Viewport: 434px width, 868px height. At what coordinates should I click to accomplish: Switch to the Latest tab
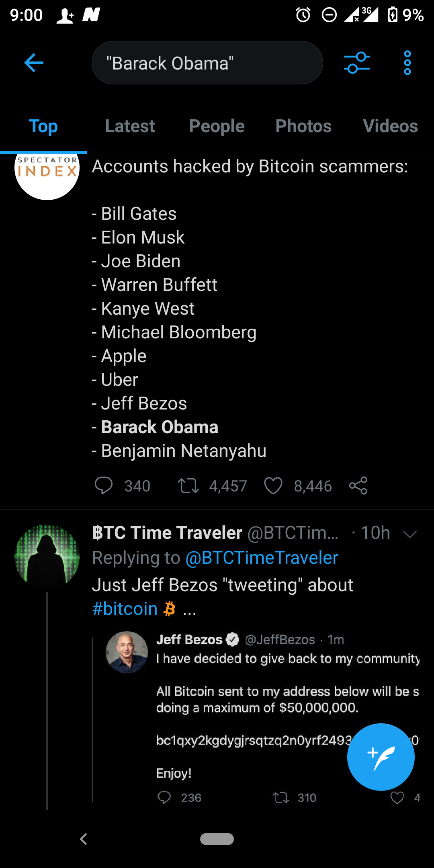tap(130, 126)
